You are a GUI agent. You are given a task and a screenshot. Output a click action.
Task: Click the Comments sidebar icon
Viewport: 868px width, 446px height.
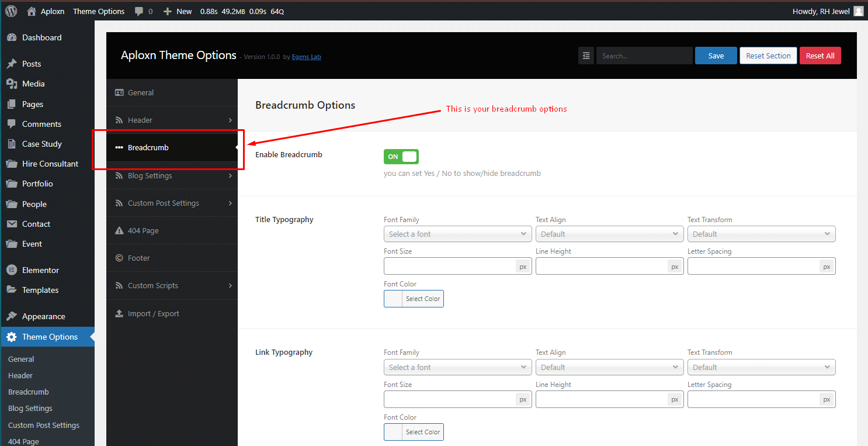click(x=12, y=124)
